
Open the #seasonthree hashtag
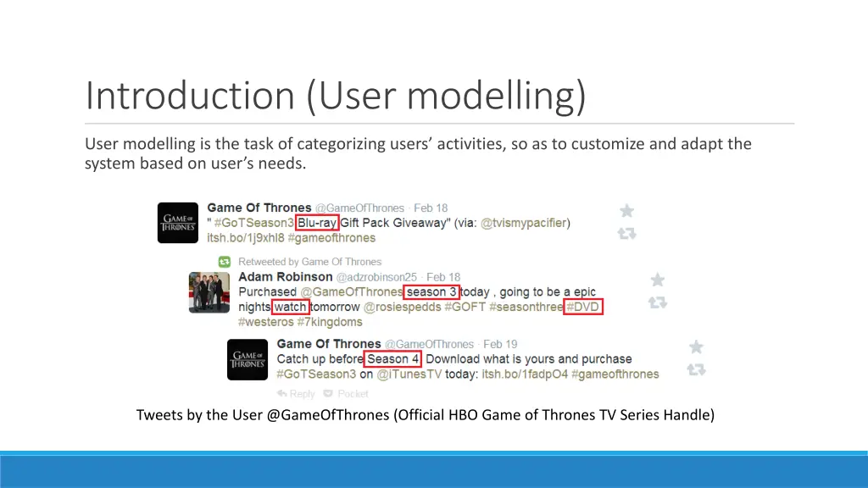click(526, 307)
